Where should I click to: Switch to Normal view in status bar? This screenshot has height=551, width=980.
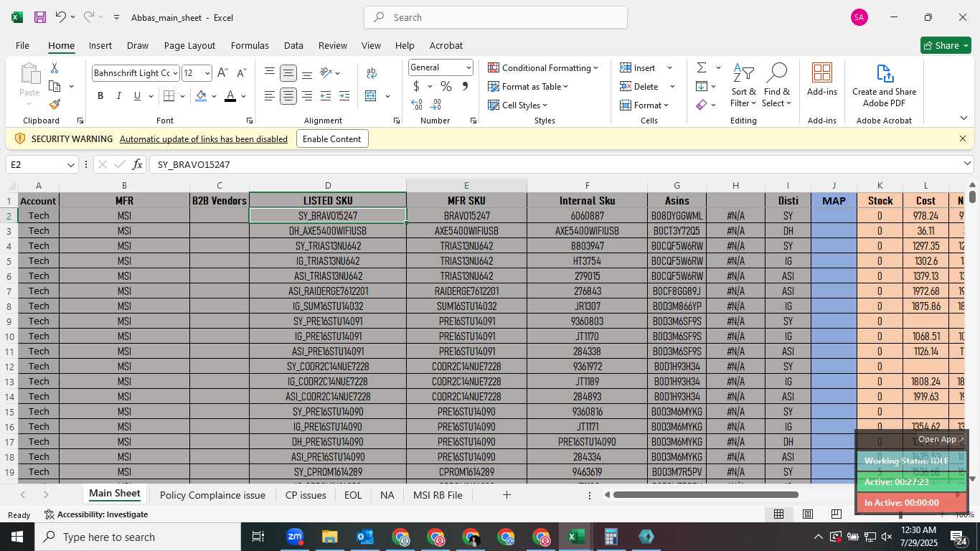click(x=778, y=514)
